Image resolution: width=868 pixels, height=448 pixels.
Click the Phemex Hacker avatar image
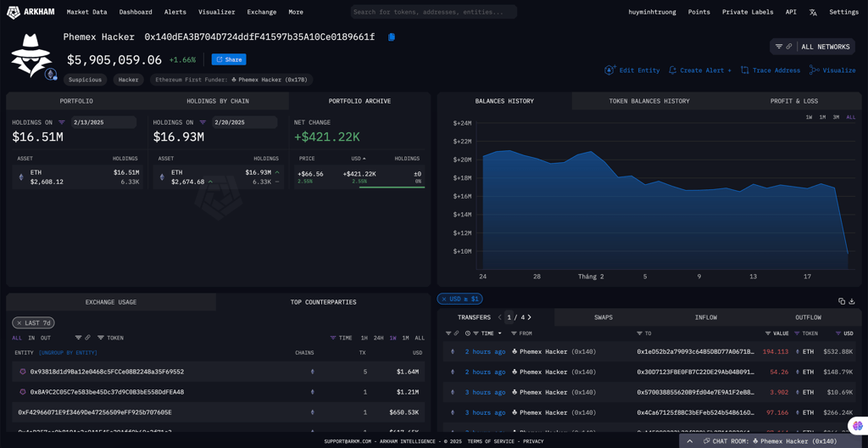click(31, 55)
